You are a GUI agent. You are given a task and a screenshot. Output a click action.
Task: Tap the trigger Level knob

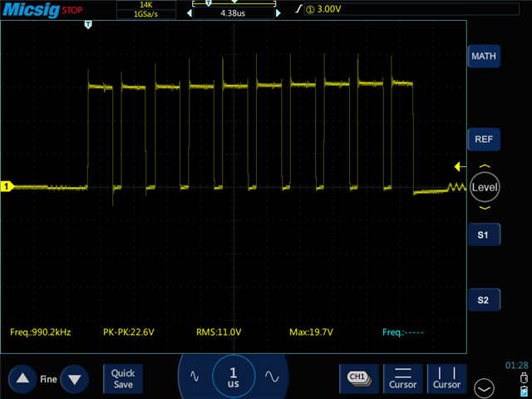tap(485, 187)
